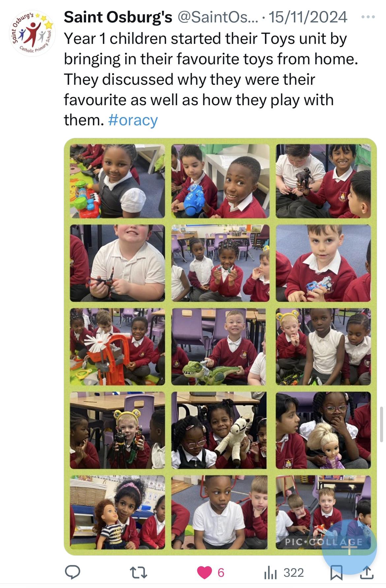386x588 pixels.
Task: Open the share upload icon
Action: (367, 573)
